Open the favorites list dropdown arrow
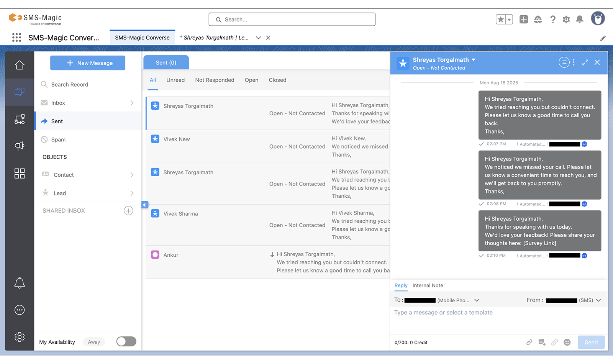 (x=509, y=20)
